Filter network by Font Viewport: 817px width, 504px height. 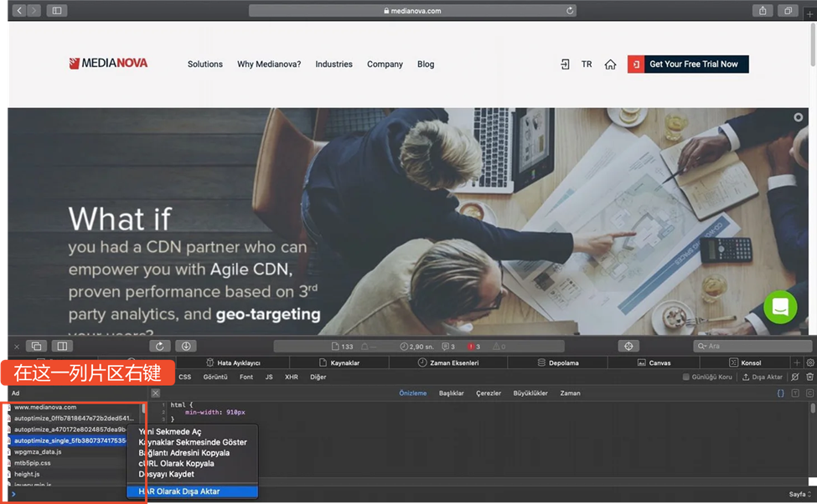pyautogui.click(x=246, y=377)
